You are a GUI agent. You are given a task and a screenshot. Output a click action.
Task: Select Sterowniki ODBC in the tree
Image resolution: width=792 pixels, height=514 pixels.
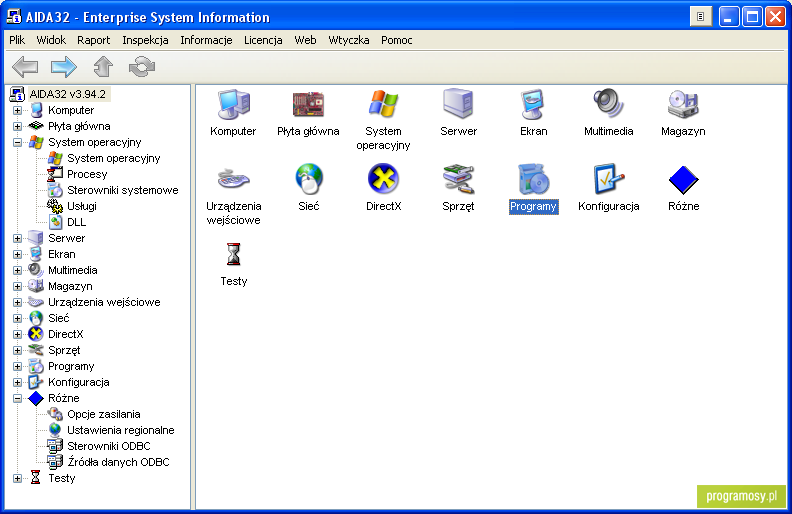[x=109, y=446]
